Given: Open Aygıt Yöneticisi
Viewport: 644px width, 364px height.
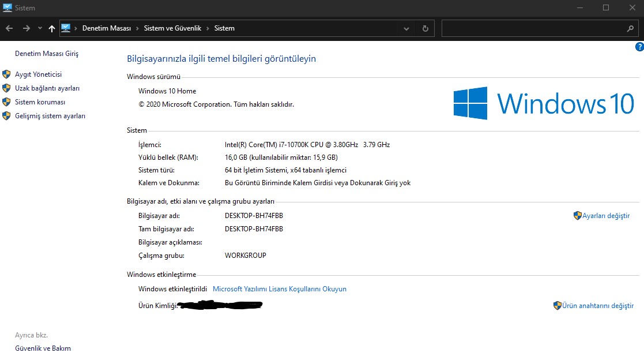Looking at the screenshot, I should (38, 74).
